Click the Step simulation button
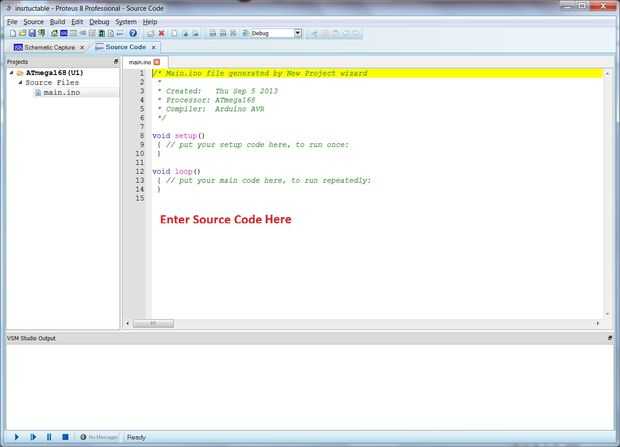This screenshot has width=620, height=447. click(x=33, y=437)
